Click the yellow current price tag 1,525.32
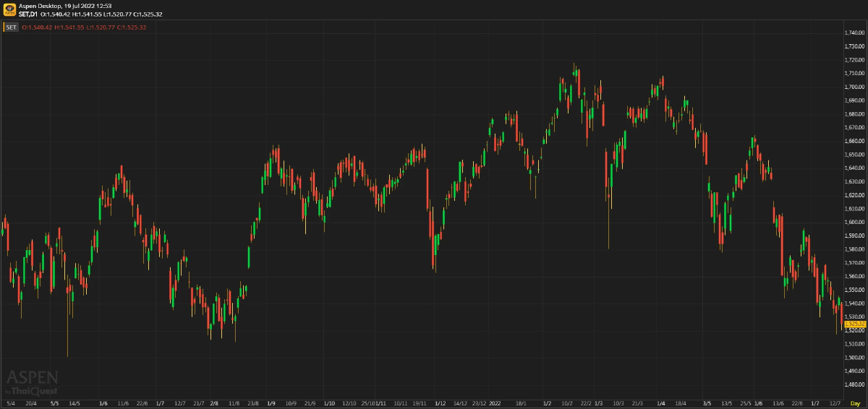This screenshot has height=409, width=868. (856, 324)
